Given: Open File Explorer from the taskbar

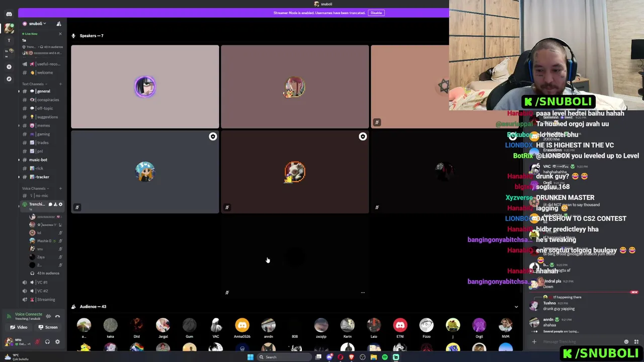Looking at the screenshot, I should coord(374,357).
